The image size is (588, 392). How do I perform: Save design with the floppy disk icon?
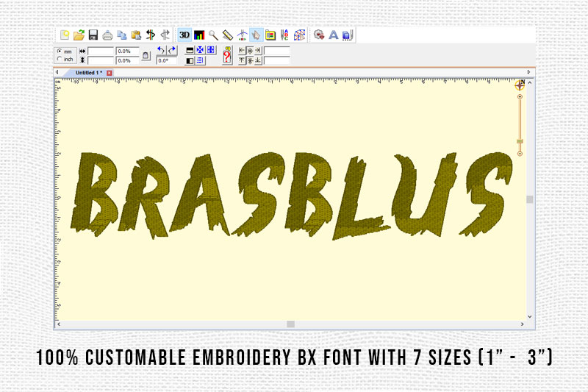pyautogui.click(x=93, y=35)
